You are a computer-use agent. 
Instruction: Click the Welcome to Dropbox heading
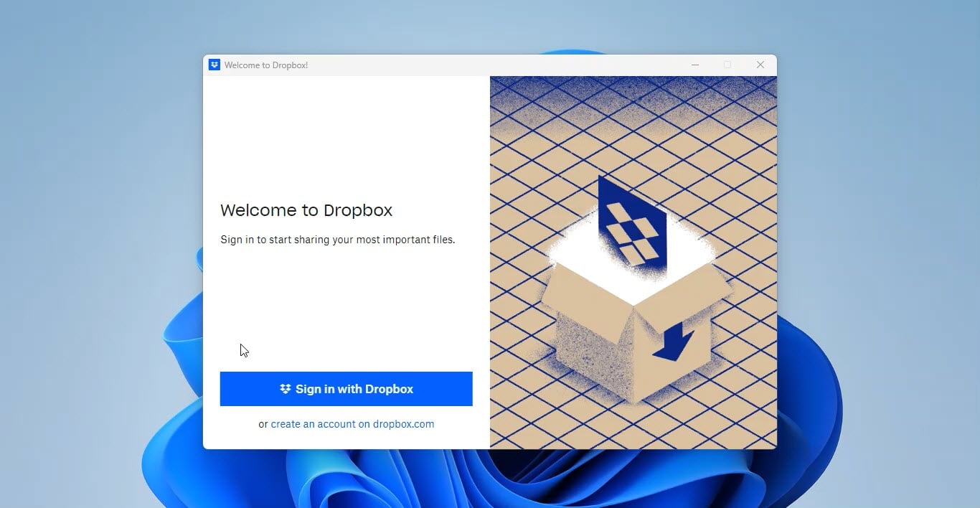pos(306,210)
